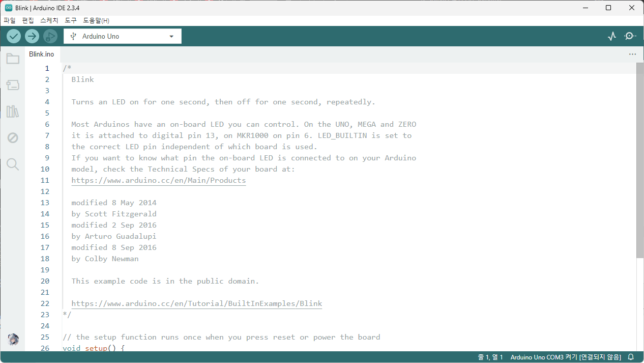Click the line 'by Arturo Guadalupi'
Screen dimensions: 644x363
(x=114, y=236)
